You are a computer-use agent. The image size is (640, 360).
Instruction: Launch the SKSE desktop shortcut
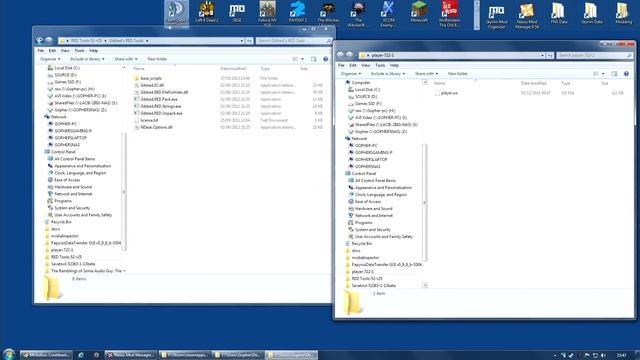[x=237, y=12]
